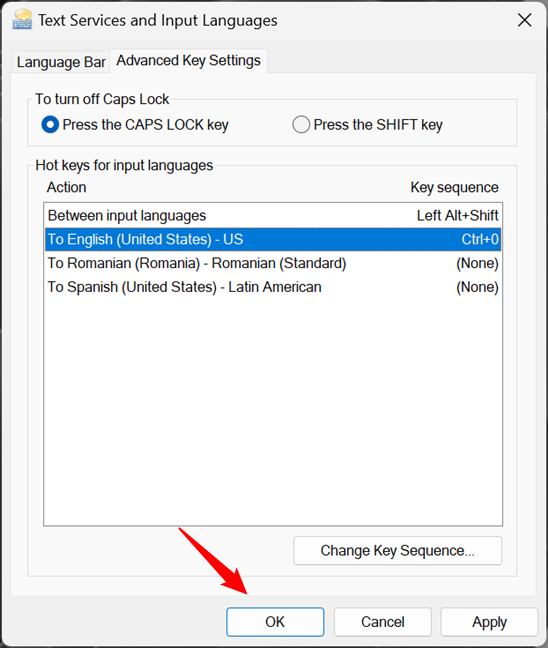Image resolution: width=548 pixels, height=648 pixels.
Task: Click empty area in hot keys list
Action: pyautogui.click(x=273, y=411)
